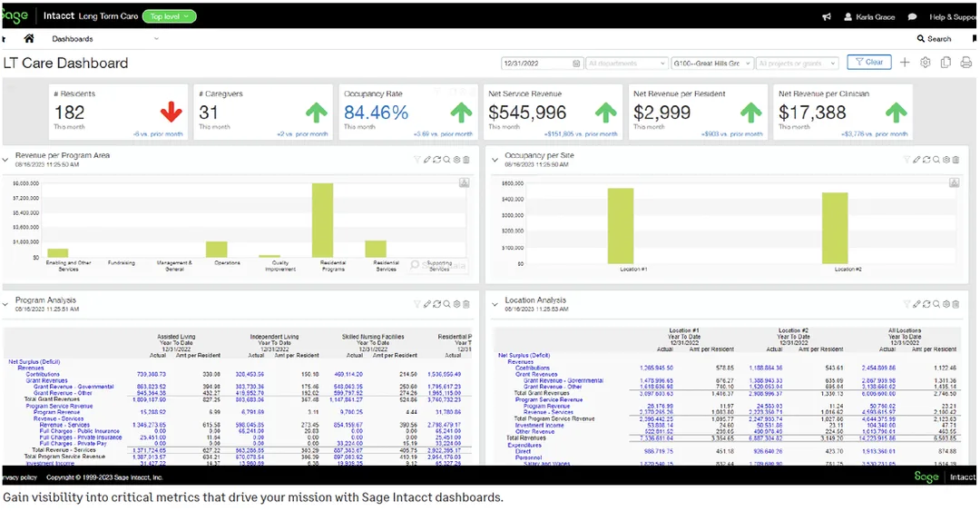Click the 31 Caregivers value
The height and width of the screenshot is (511, 980).
tap(208, 113)
